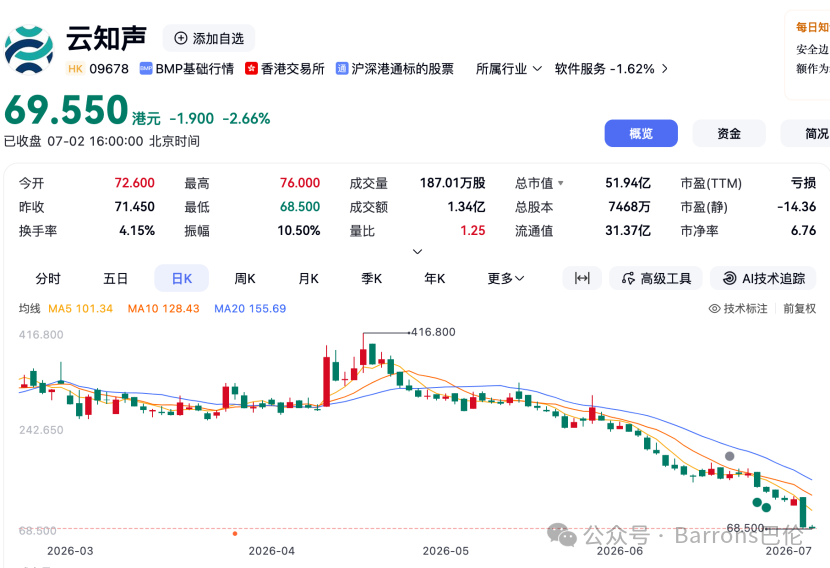Select the 年K chart tab
830x568 pixels.
pyautogui.click(x=435, y=278)
